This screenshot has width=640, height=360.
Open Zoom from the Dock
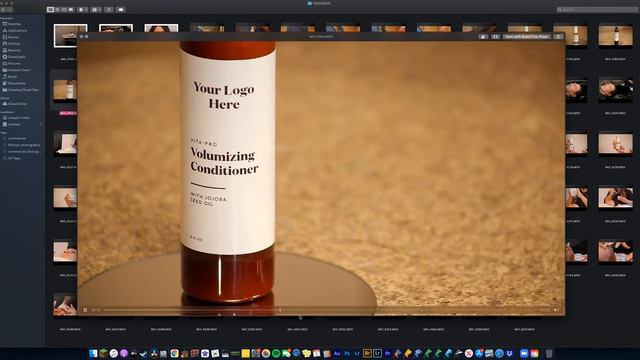[x=524, y=353]
